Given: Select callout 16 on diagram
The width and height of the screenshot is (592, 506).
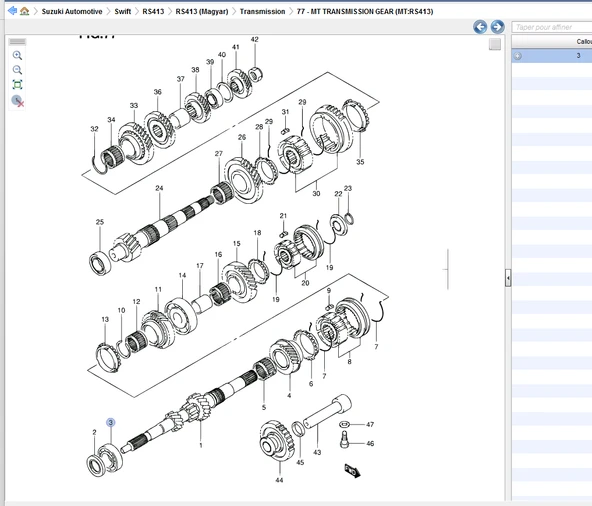Looking at the screenshot, I should pos(219,254).
